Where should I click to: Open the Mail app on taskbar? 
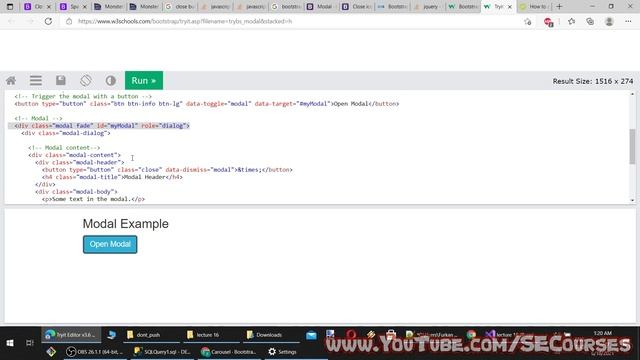coord(311,335)
